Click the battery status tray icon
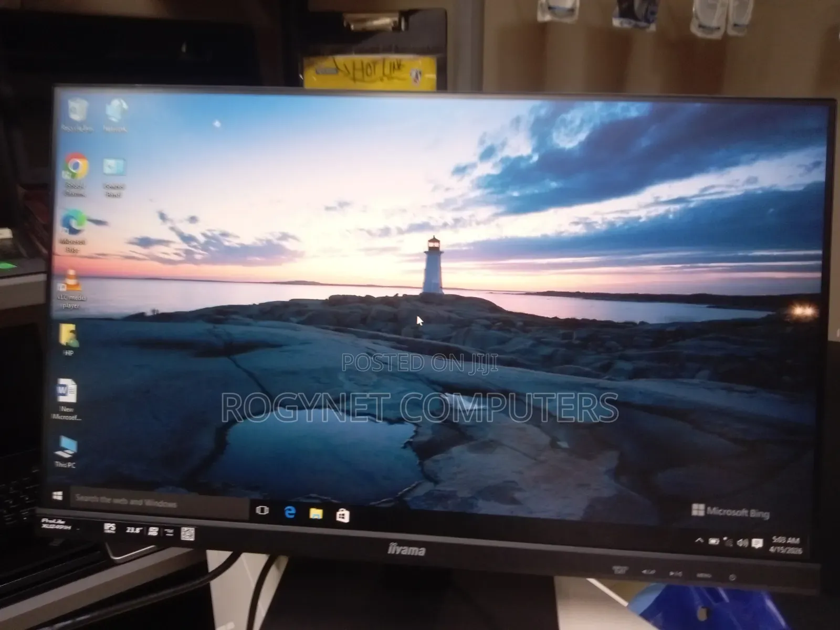The width and height of the screenshot is (840, 630). pos(713,541)
